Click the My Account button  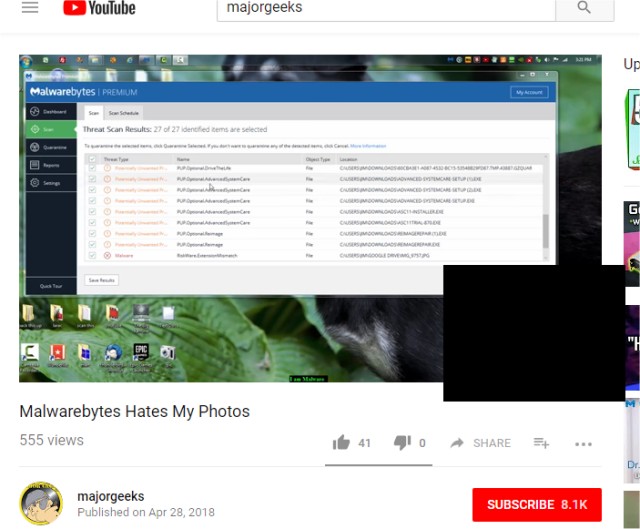tap(529, 92)
